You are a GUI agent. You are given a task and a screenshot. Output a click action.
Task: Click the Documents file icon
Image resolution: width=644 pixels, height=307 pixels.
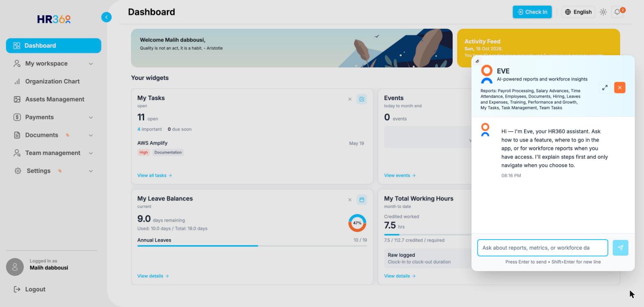click(17, 135)
